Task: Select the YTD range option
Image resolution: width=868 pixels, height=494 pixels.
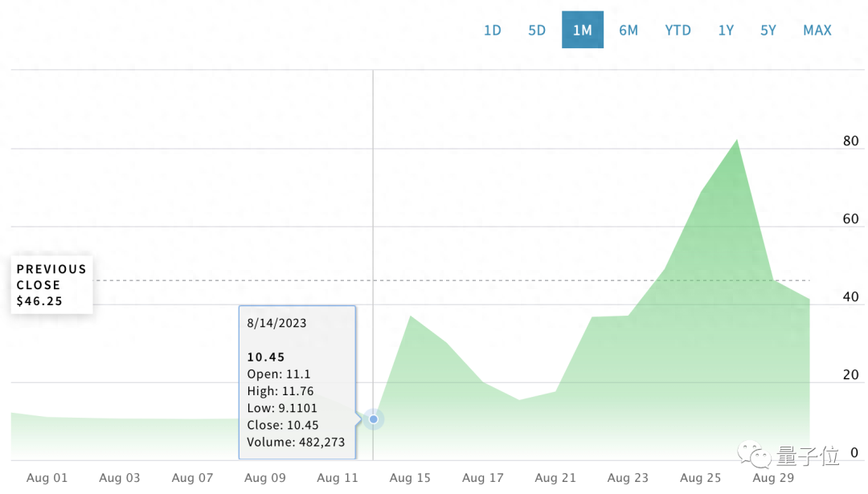Action: pyautogui.click(x=678, y=31)
